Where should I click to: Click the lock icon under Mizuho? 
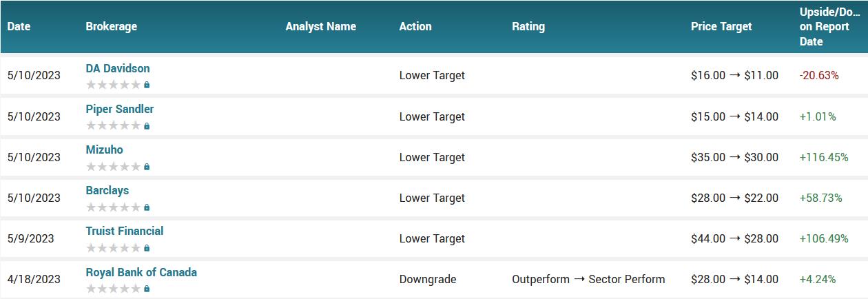[x=147, y=167]
